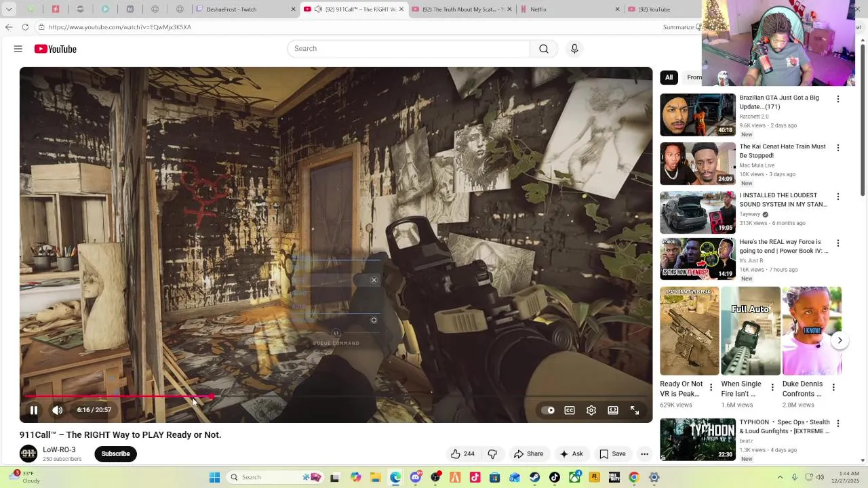Share the 911Call video
This screenshot has height=488, width=868.
tap(528, 454)
